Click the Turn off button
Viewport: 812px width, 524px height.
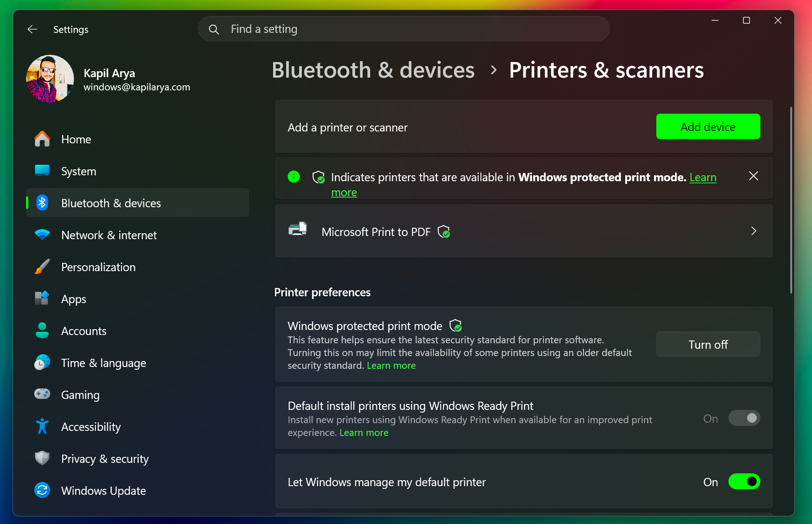tap(708, 344)
